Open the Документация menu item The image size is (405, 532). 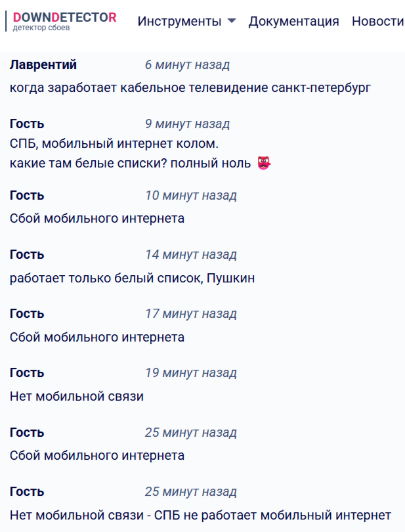(x=293, y=21)
